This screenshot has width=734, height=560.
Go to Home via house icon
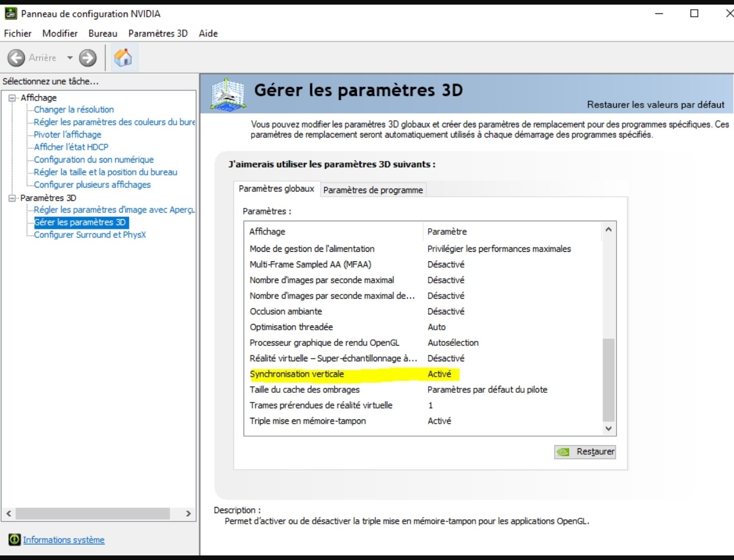[x=123, y=58]
